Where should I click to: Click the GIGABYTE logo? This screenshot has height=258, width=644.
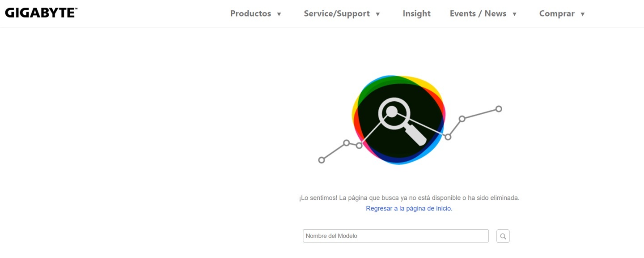(41, 13)
